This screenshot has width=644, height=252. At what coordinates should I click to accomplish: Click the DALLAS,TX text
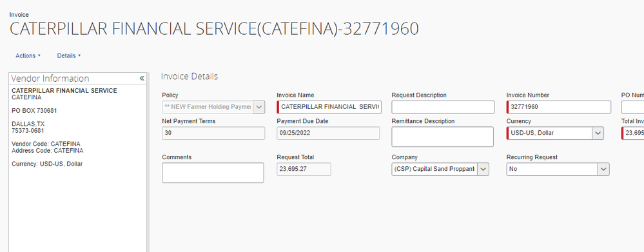click(x=28, y=124)
